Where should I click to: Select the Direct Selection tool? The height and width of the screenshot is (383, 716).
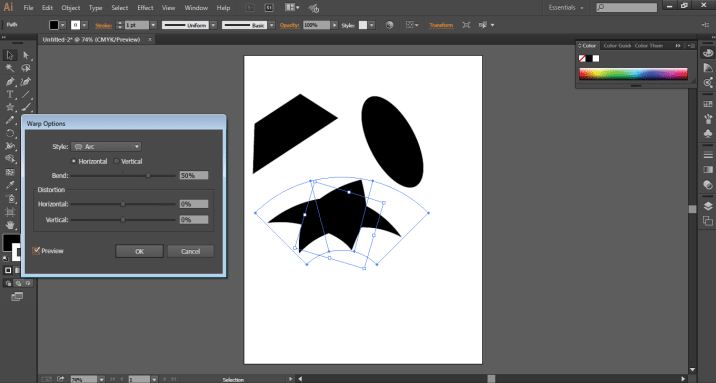pyautogui.click(x=26, y=55)
